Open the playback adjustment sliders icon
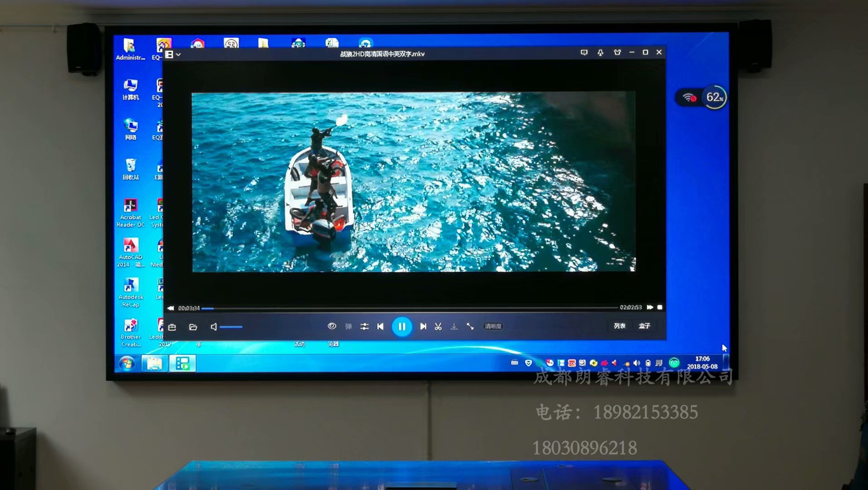Screen dimensions: 868x490 pyautogui.click(x=364, y=327)
